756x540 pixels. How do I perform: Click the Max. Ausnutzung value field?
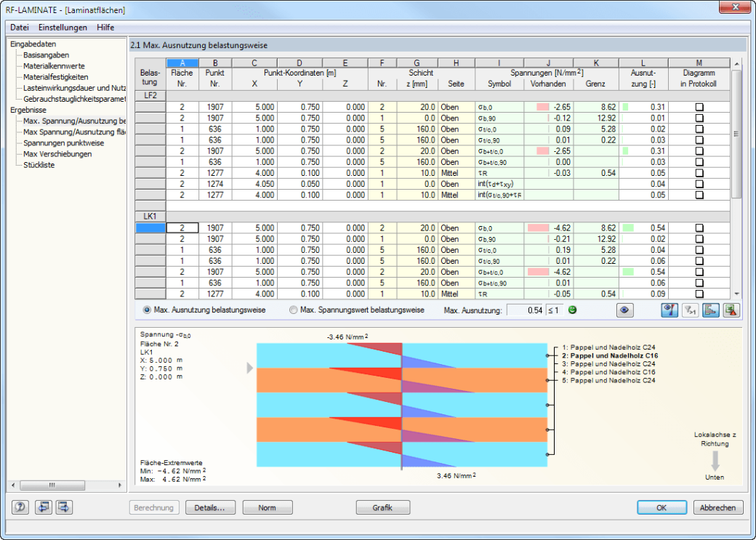[525, 310]
